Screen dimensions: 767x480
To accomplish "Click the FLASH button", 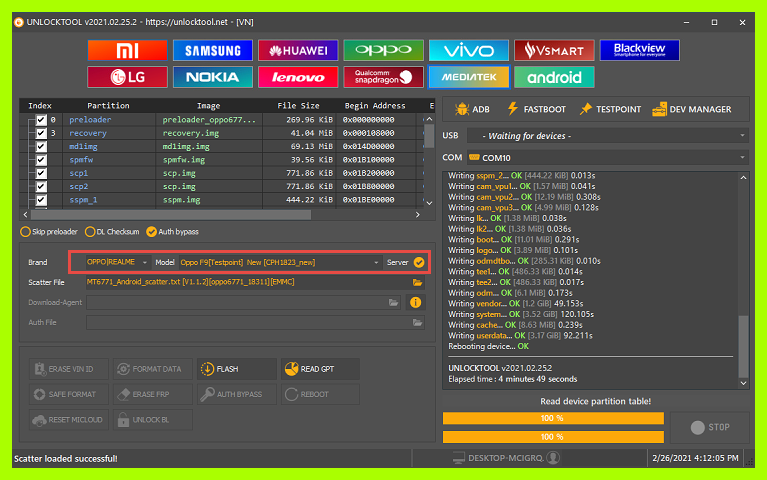I will click(x=237, y=369).
